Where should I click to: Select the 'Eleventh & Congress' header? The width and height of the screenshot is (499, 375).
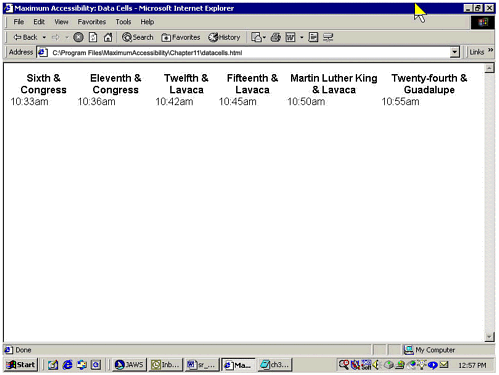point(116,84)
